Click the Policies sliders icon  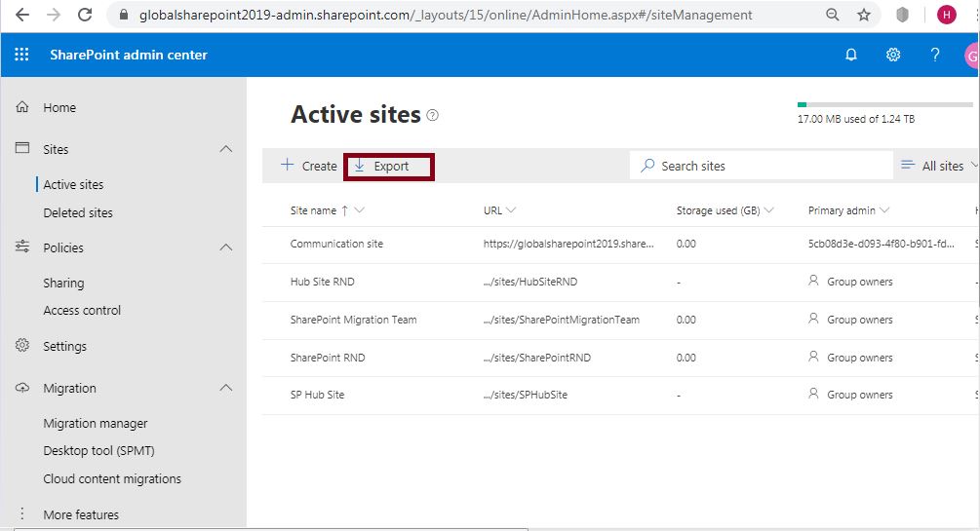tap(22, 247)
